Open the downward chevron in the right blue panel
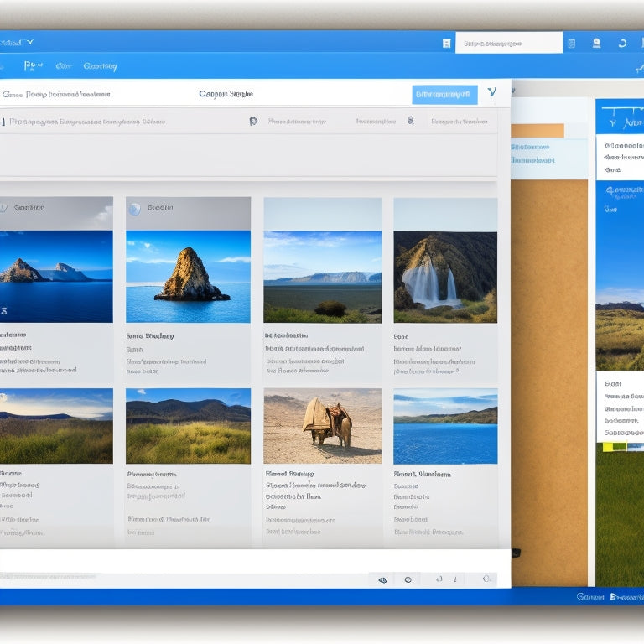 (x=613, y=123)
